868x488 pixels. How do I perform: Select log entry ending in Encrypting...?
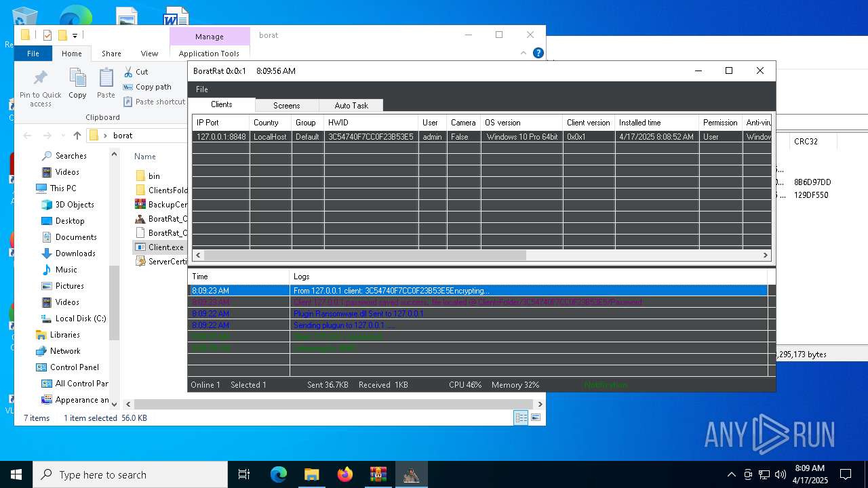[x=477, y=291]
